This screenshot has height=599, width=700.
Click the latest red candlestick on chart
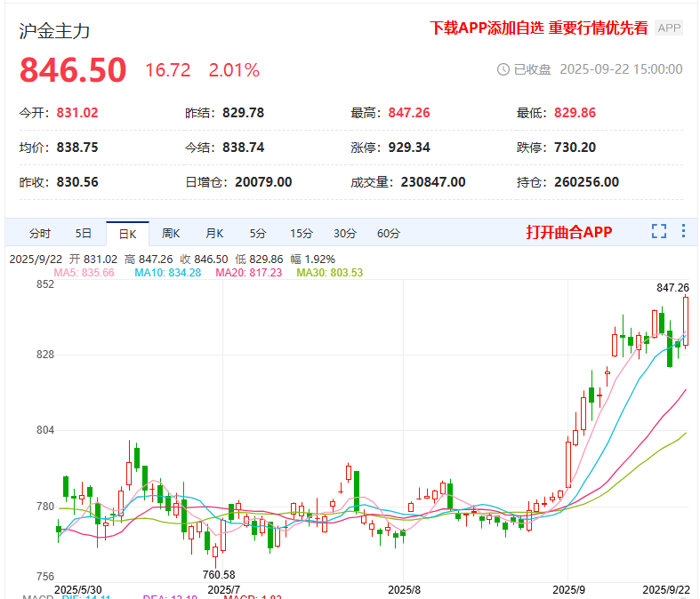[686, 321]
